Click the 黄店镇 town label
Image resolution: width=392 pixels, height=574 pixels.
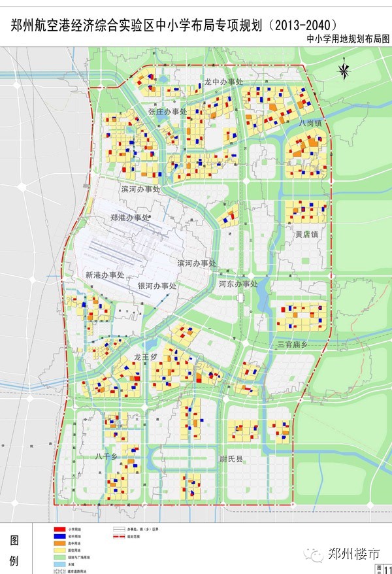[307, 234]
